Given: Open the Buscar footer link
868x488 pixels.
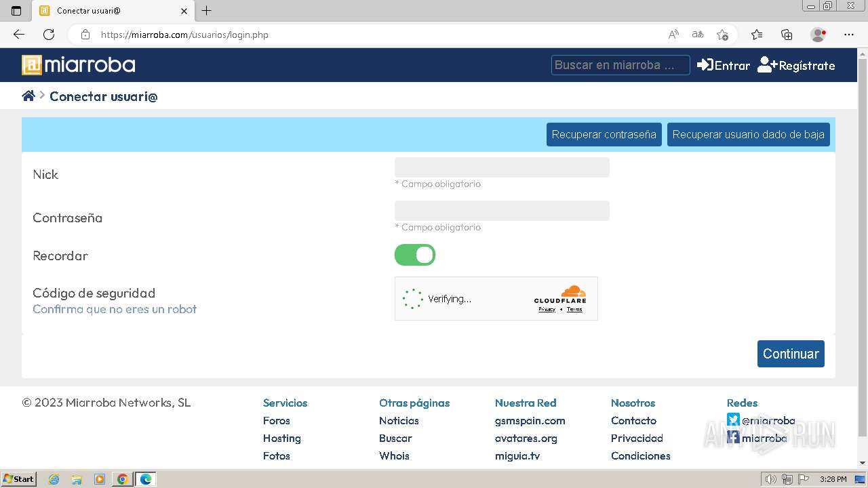Looking at the screenshot, I should tap(395, 438).
